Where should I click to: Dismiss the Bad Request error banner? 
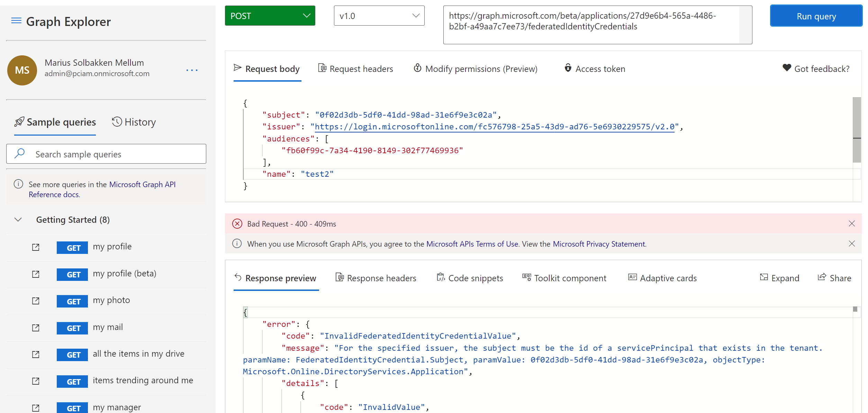tap(852, 224)
